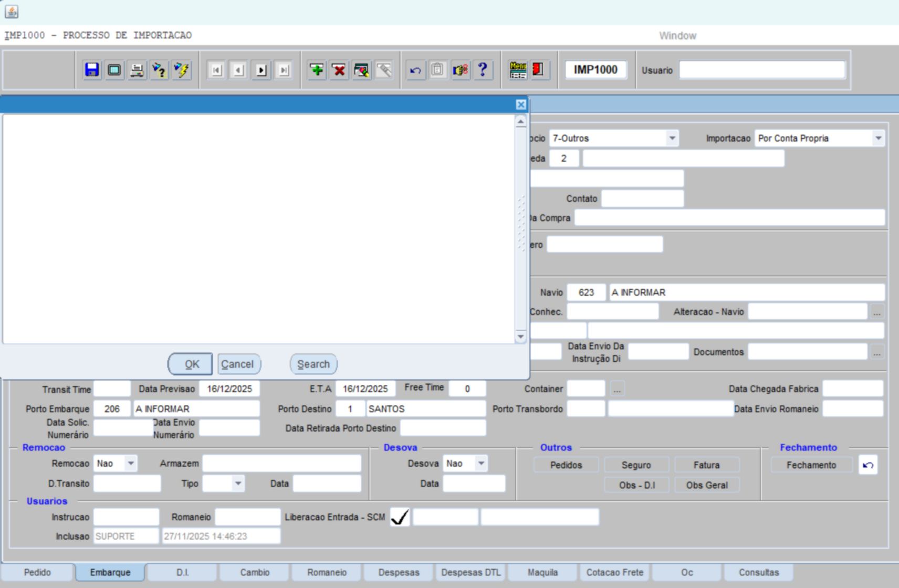Toggle Liberacao Entrada - SCM checkbox
Viewport: 899px width, 588px height.
400,517
